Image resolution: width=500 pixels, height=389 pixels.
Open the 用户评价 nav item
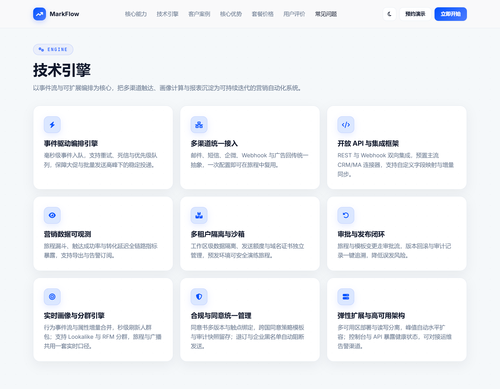pyautogui.click(x=294, y=14)
